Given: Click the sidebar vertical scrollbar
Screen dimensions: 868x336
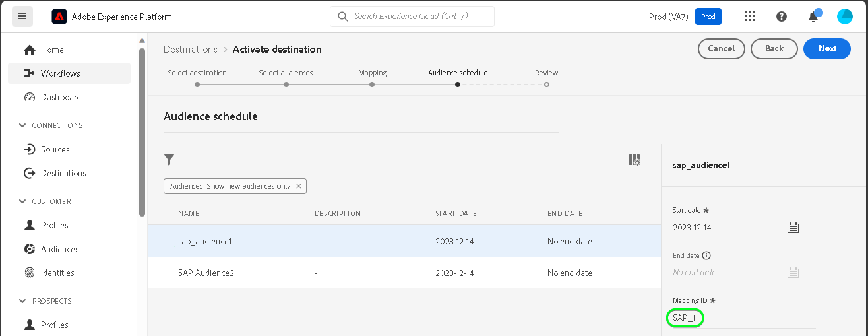Looking at the screenshot, I should coord(142,132).
